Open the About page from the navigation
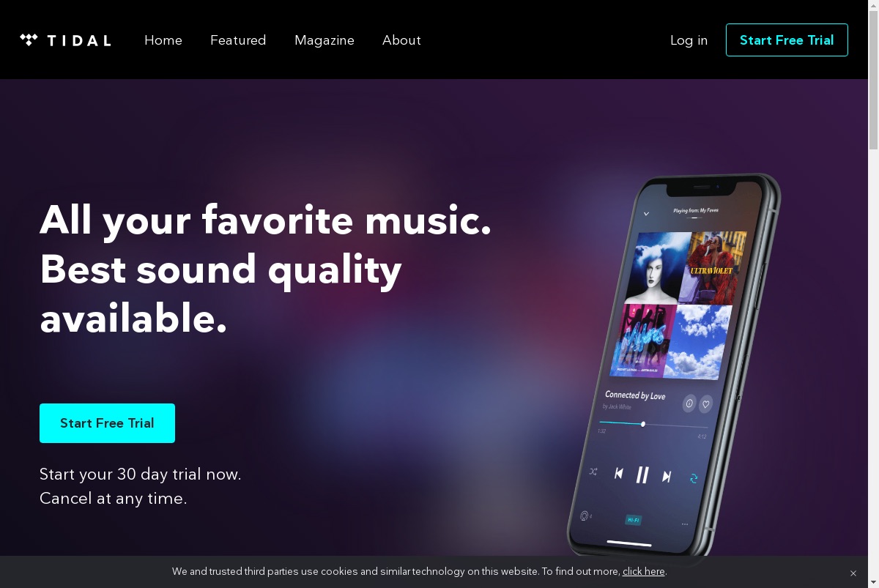Screen dimensions: 879x588 click(x=401, y=40)
